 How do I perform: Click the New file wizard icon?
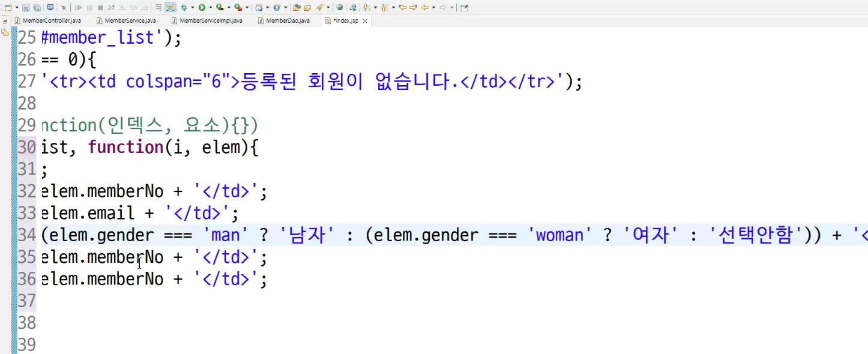click(8, 8)
